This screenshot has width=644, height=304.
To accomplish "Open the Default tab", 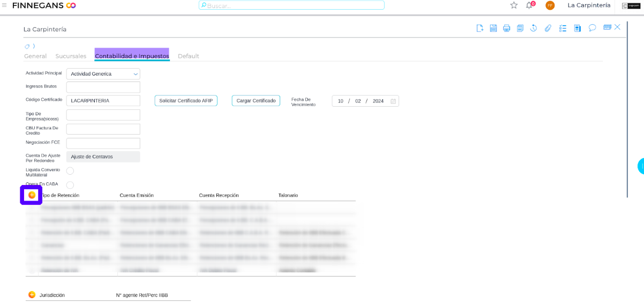I will [189, 56].
